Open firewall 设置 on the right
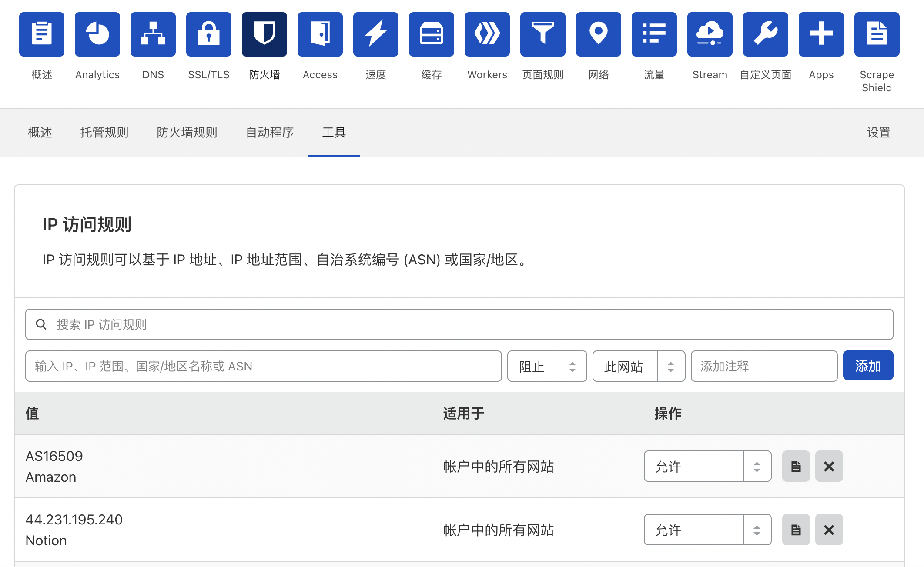The height and width of the screenshot is (567, 924). point(879,132)
